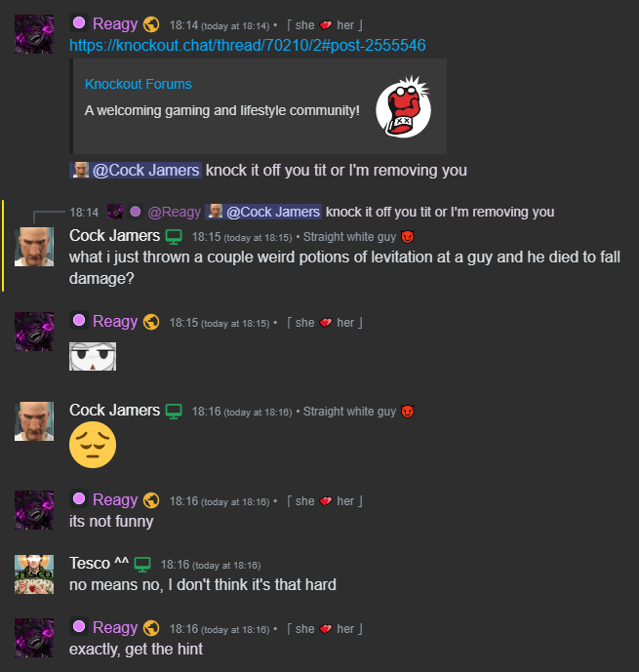This screenshot has width=639, height=672.
Task: Click the Knockout Forums embed title
Action: [x=138, y=84]
